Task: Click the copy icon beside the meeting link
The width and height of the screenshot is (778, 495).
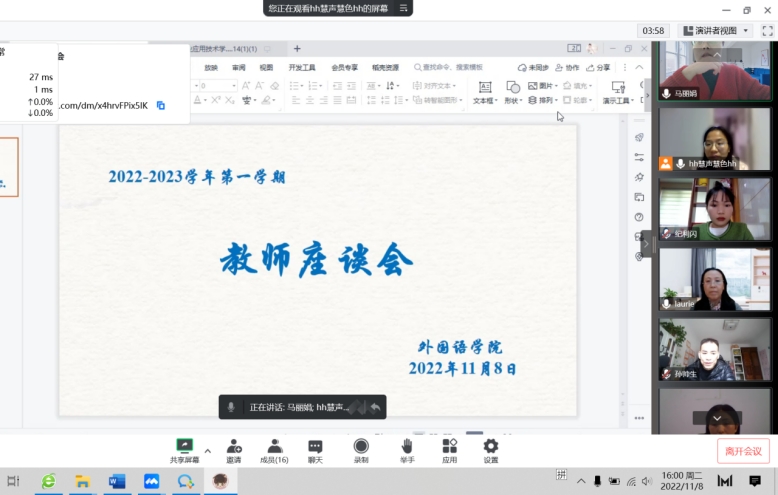Action: [161, 105]
